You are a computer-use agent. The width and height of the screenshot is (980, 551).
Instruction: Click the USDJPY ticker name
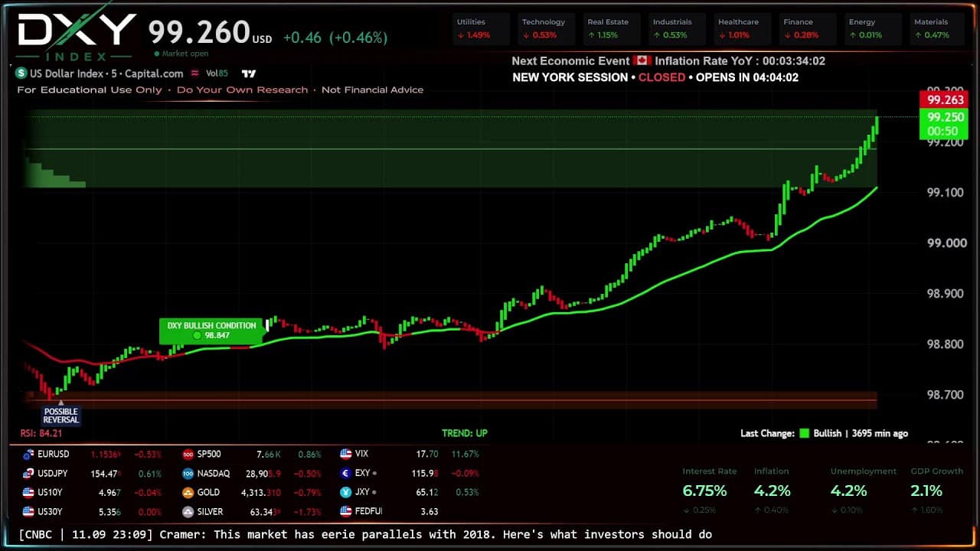coord(53,474)
